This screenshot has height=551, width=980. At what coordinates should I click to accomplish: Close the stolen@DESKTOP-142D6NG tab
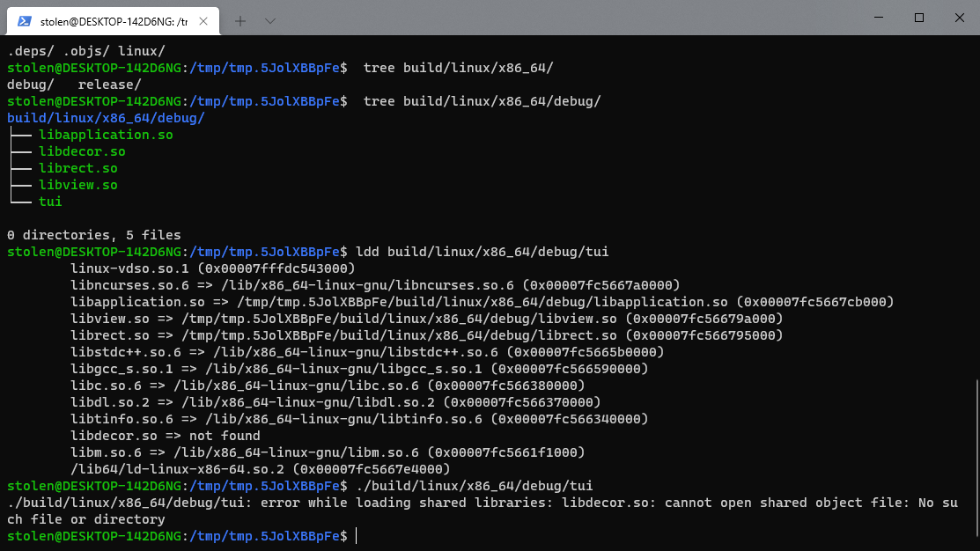pos(203,21)
